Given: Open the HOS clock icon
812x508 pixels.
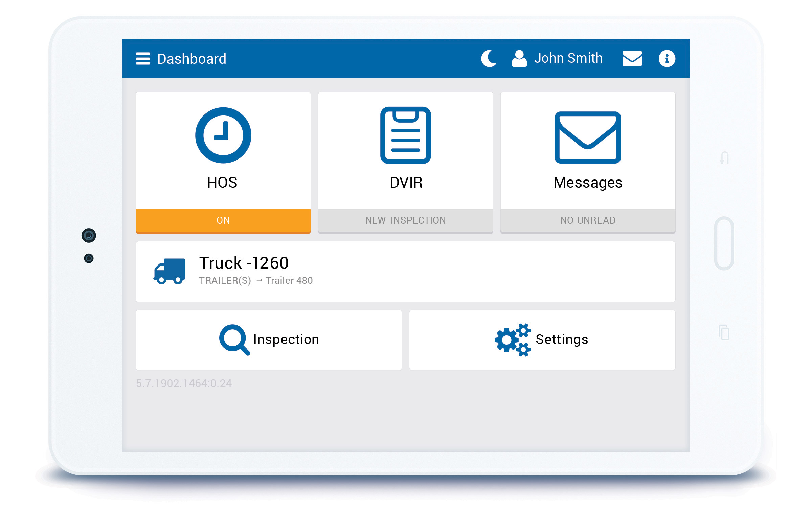Looking at the screenshot, I should coord(222,134).
